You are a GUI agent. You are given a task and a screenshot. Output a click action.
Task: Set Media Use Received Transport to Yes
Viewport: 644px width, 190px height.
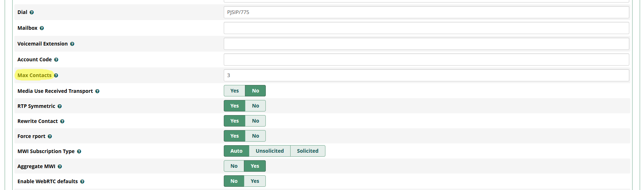point(235,91)
